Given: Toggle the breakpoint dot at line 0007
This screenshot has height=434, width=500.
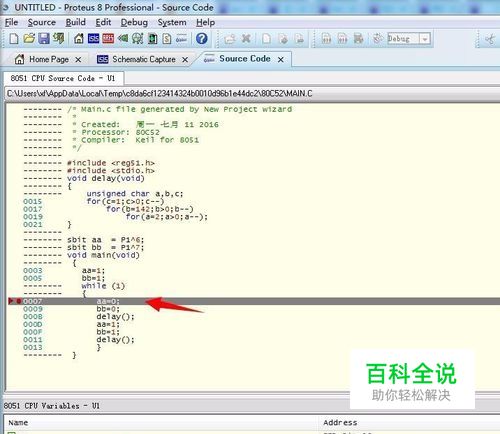Looking at the screenshot, I should [x=19, y=301].
